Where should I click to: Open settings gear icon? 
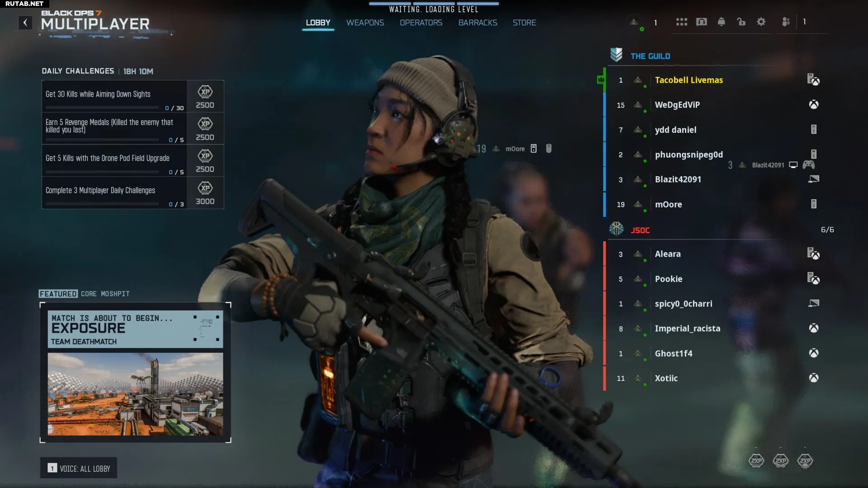point(761,22)
